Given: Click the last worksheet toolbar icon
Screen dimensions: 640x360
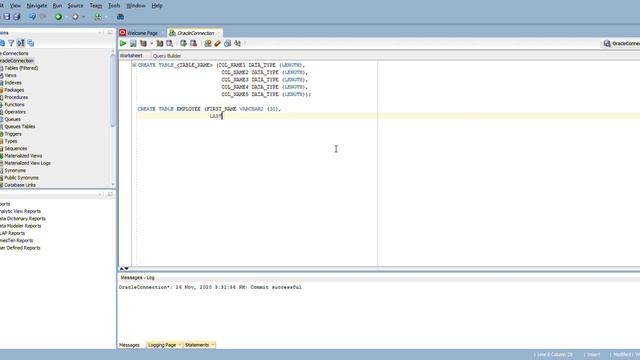Looking at the screenshot, I should 238,43.
